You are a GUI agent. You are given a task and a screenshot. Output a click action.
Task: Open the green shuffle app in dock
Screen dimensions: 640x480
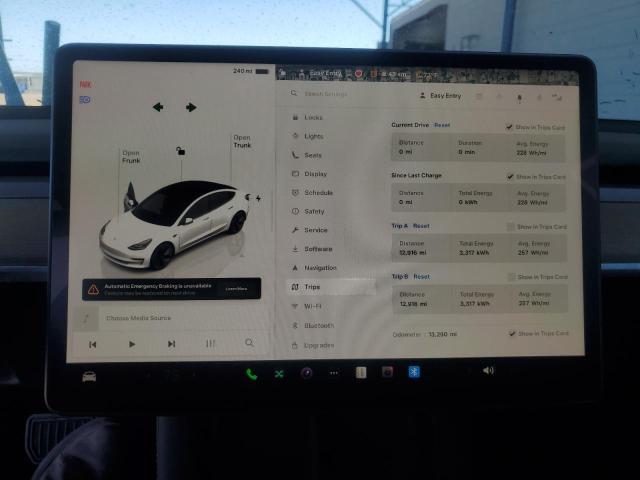click(x=279, y=373)
